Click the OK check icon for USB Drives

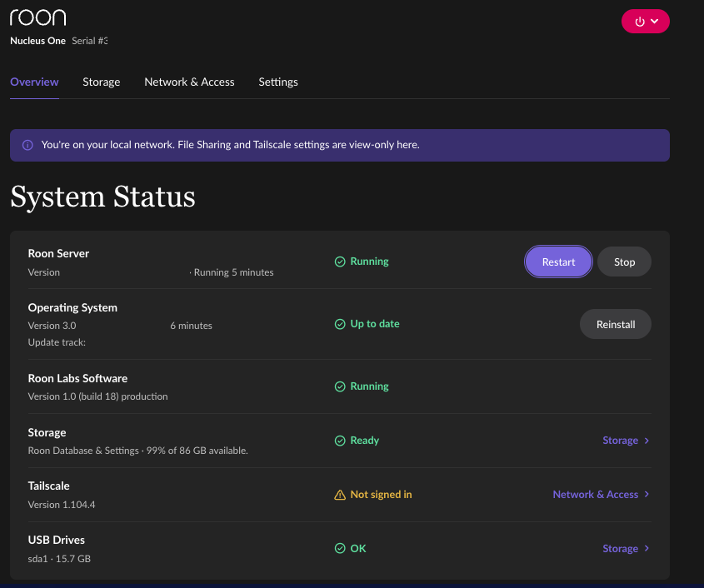(x=340, y=548)
